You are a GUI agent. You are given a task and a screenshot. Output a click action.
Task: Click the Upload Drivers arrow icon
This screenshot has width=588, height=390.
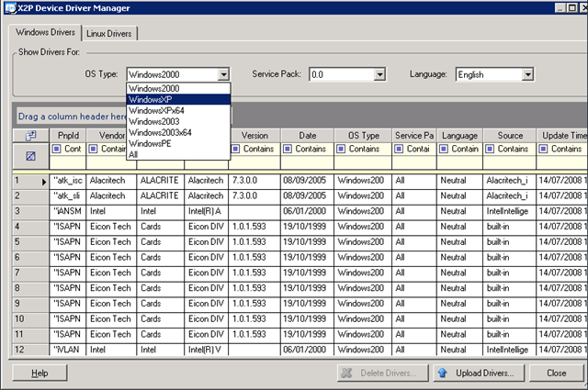(x=443, y=373)
